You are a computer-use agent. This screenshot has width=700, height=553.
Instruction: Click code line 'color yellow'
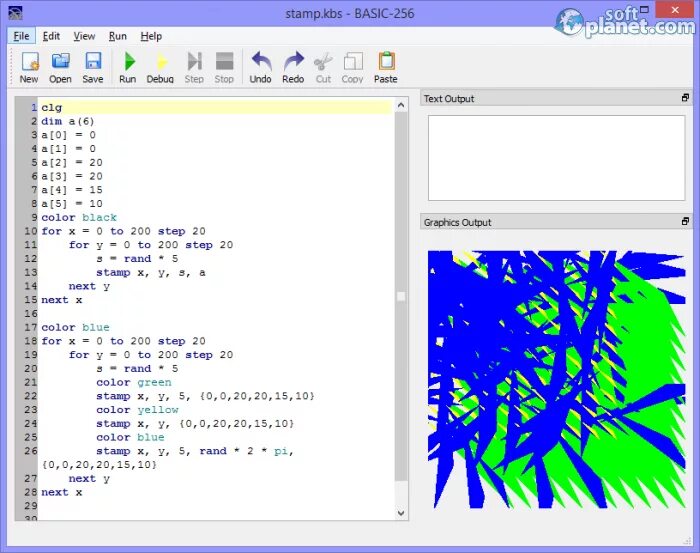click(138, 410)
